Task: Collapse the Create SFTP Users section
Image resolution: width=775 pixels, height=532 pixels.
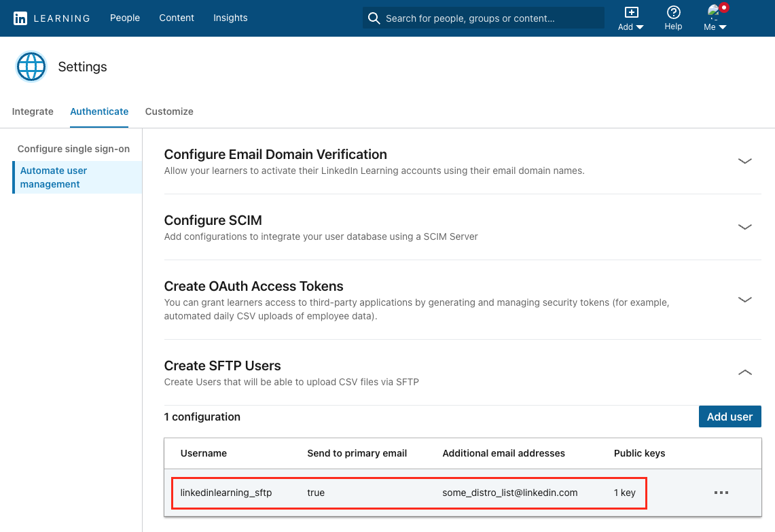Action: coord(744,372)
